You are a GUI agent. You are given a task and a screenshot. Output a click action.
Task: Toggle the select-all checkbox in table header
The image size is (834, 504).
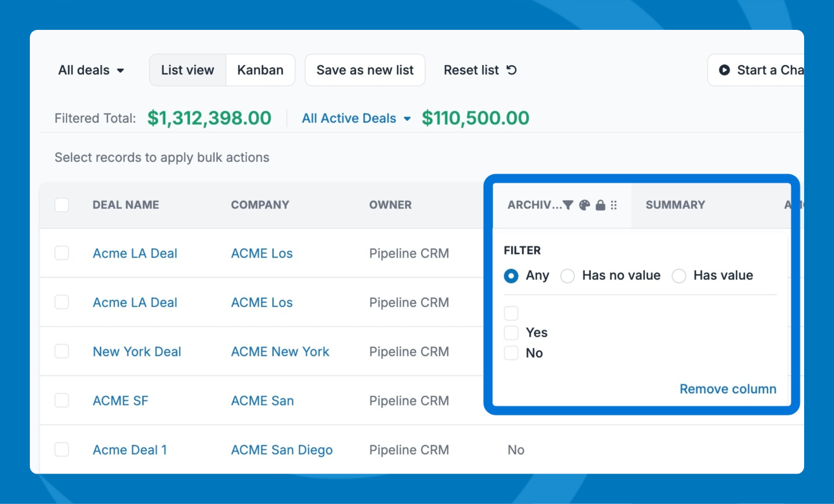coord(62,205)
